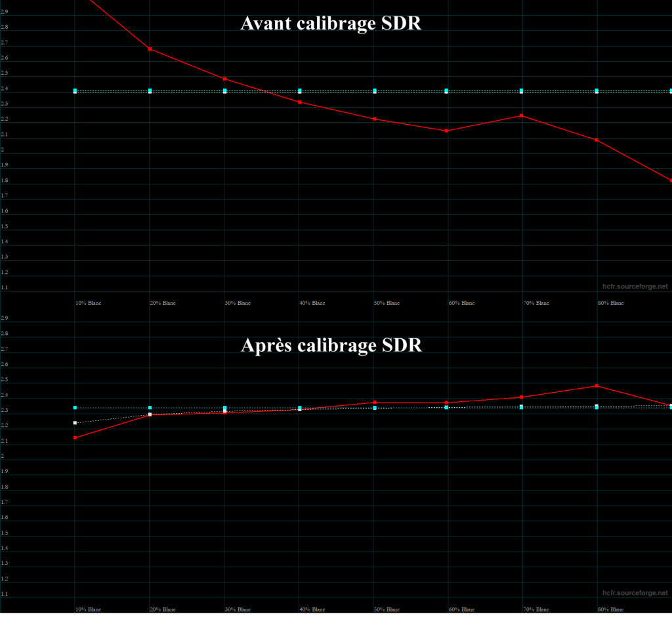
Task: Select the red peak point at 70% Blanc before calibration
Action: point(522,116)
